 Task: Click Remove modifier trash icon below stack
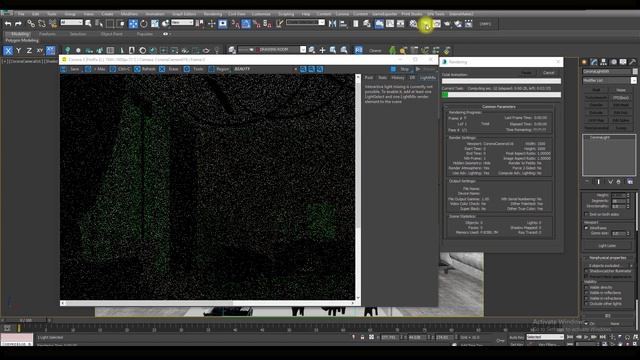pos(619,182)
